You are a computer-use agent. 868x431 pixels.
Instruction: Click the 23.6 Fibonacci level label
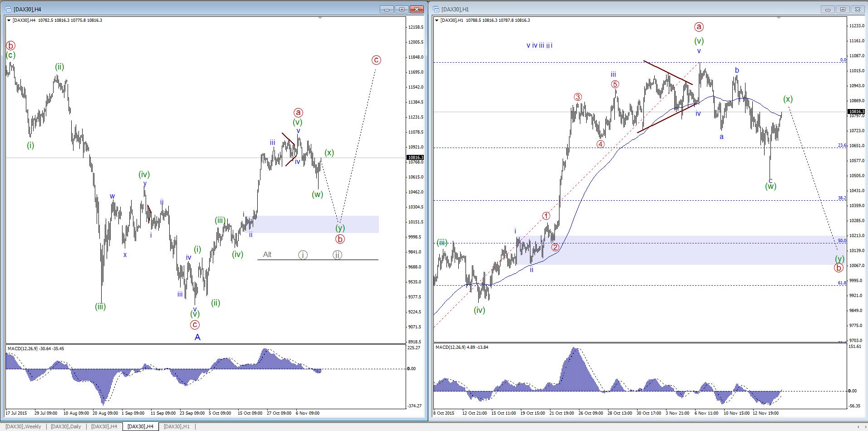[x=842, y=145]
